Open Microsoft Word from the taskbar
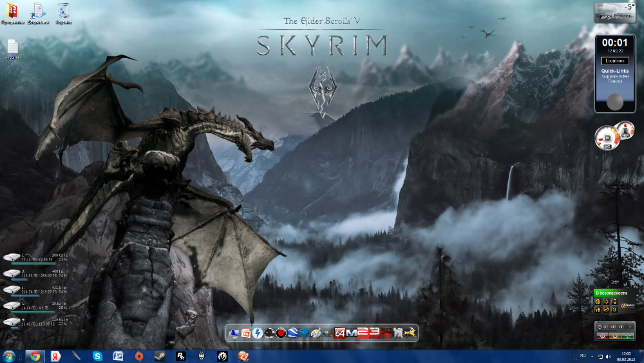 pos(118,357)
